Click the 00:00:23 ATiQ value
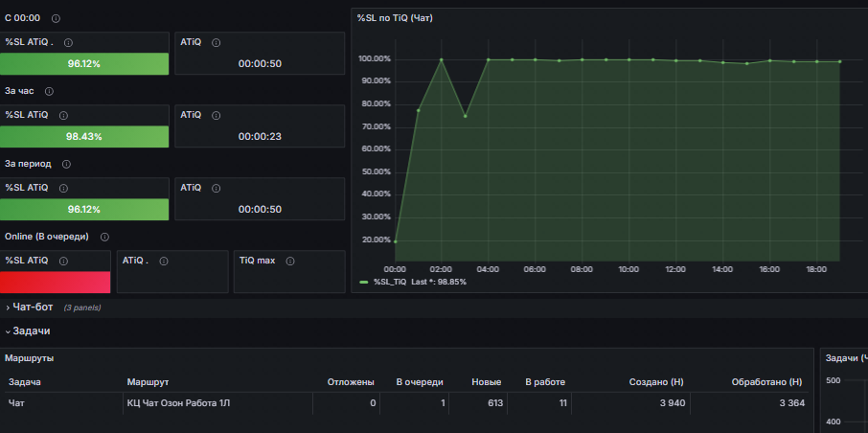The width and height of the screenshot is (868, 433). click(260, 137)
